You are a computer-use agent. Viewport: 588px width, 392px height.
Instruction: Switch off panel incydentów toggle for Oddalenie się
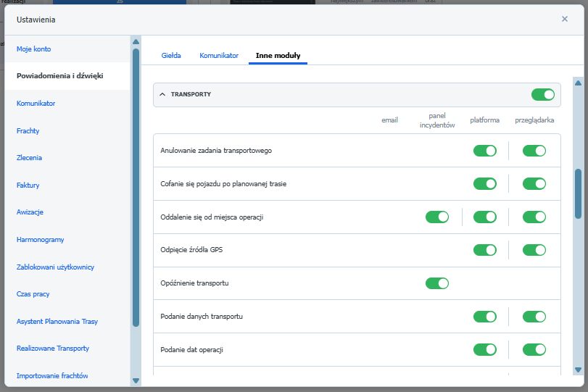point(437,217)
